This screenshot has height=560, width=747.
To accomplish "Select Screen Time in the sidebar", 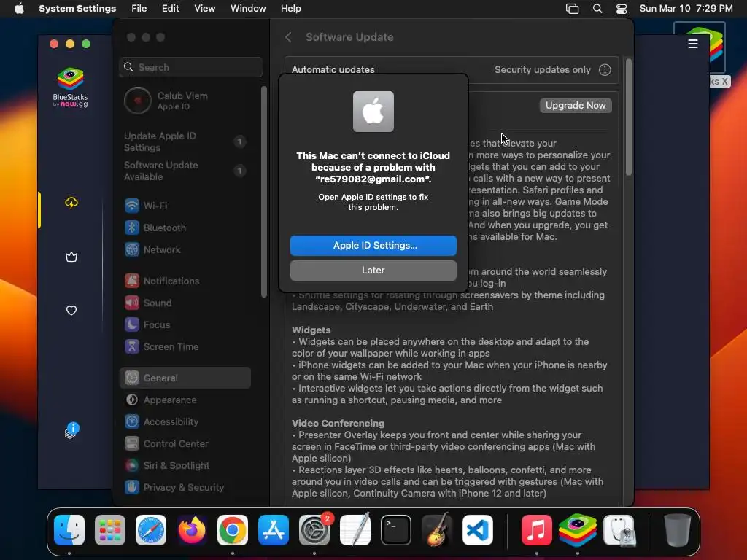I will 186,346.
